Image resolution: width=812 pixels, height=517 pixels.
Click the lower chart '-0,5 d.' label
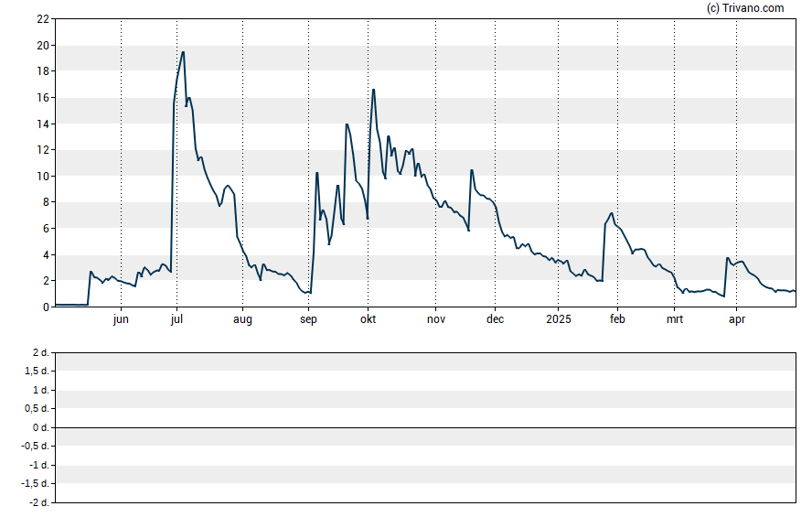point(35,446)
